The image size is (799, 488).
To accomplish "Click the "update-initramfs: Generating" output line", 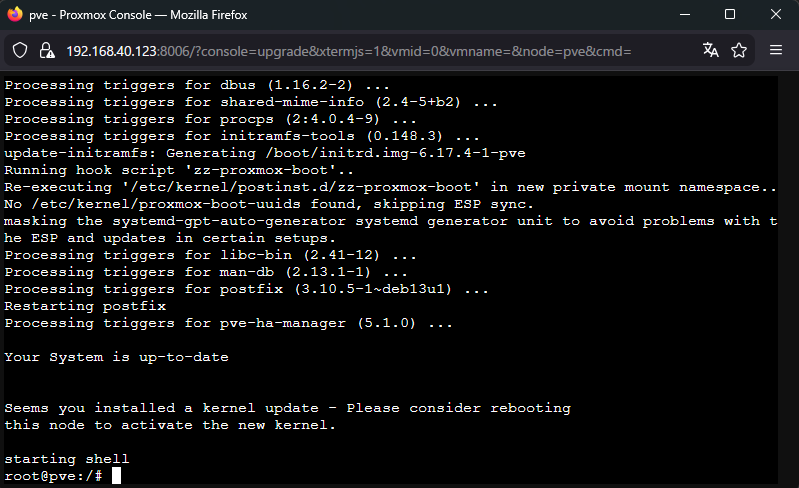I will [x=265, y=152].
